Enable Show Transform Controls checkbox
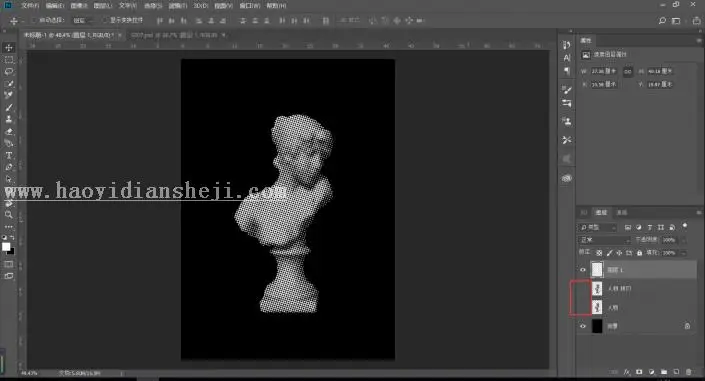This screenshot has height=381, width=705. pos(105,21)
